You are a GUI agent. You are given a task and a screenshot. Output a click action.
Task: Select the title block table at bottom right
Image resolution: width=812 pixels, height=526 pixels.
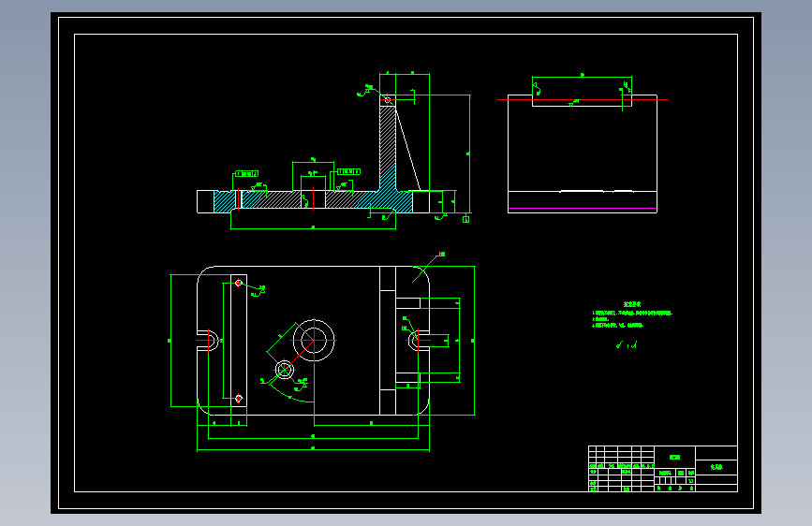[x=662, y=469]
